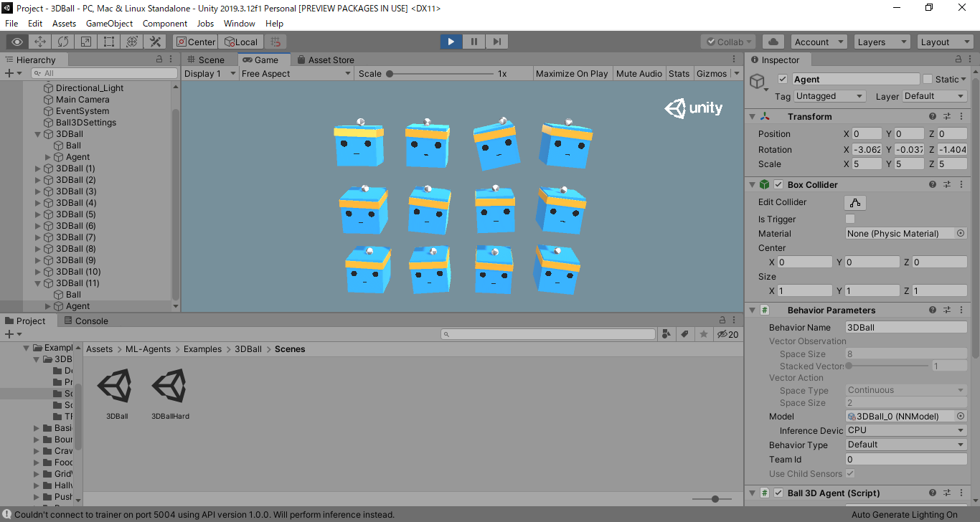Expand 3DBall (5) in Hierarchy
This screenshot has width=980, height=522.
(38, 214)
